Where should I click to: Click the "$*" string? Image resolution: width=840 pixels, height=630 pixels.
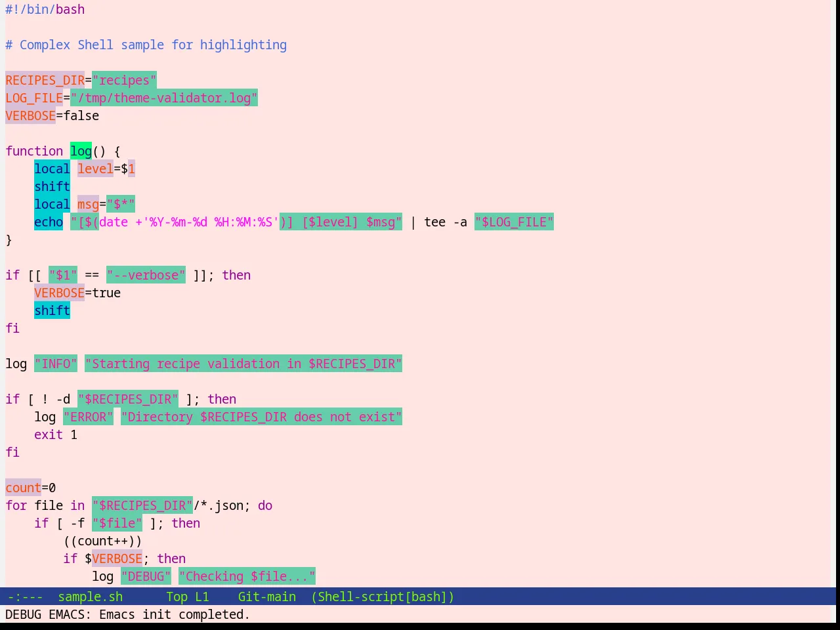[121, 204]
